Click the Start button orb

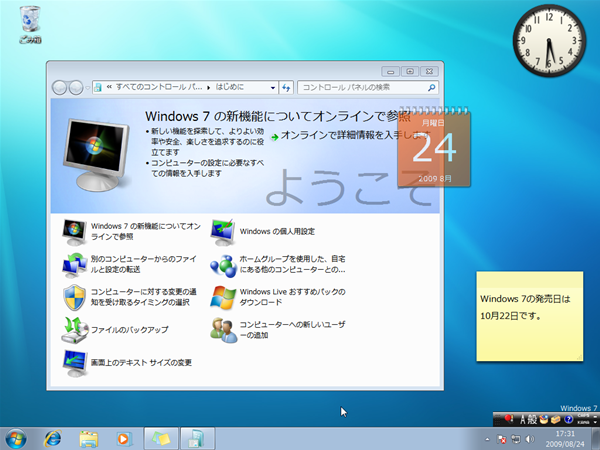pos(16,439)
